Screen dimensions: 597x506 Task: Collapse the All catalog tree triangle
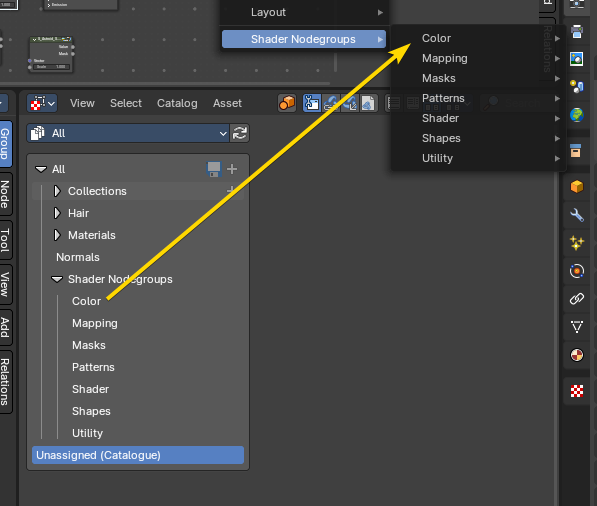coord(41,169)
